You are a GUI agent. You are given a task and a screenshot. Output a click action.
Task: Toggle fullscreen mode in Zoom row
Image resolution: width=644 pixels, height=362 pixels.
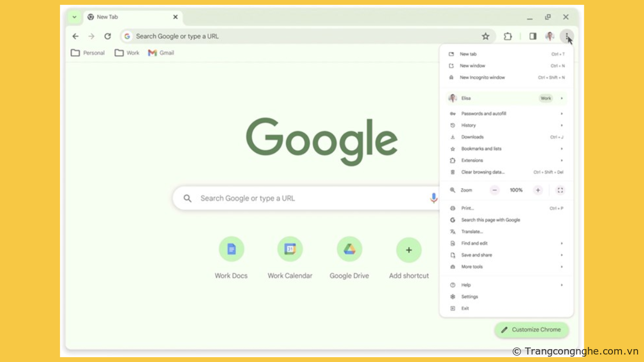[x=560, y=190]
